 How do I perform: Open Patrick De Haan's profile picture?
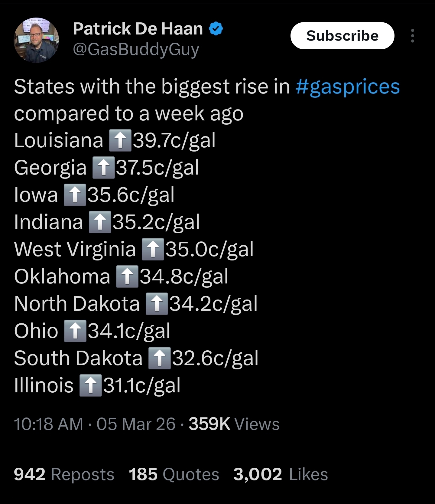coord(36,40)
